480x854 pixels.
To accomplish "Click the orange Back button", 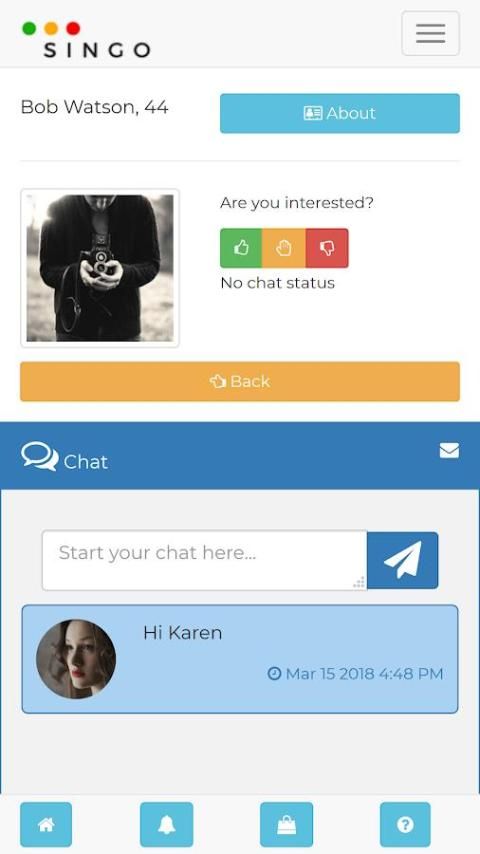I will (240, 381).
